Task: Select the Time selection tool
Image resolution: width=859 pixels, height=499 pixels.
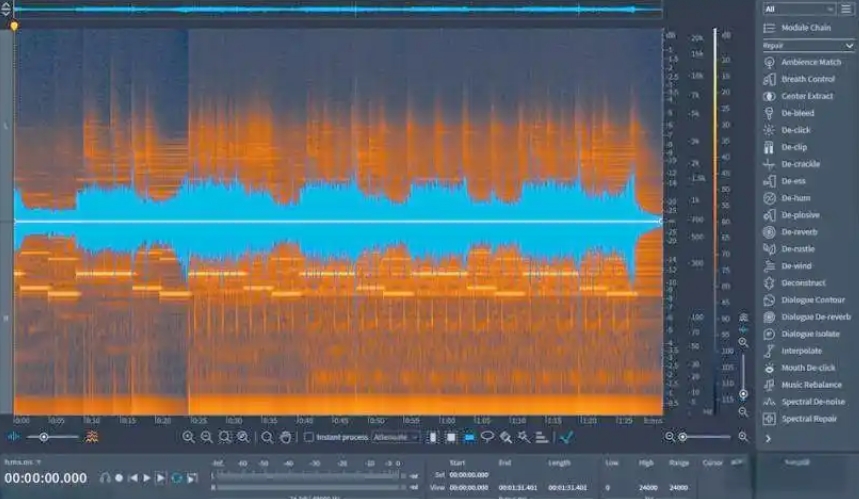Action: point(433,437)
